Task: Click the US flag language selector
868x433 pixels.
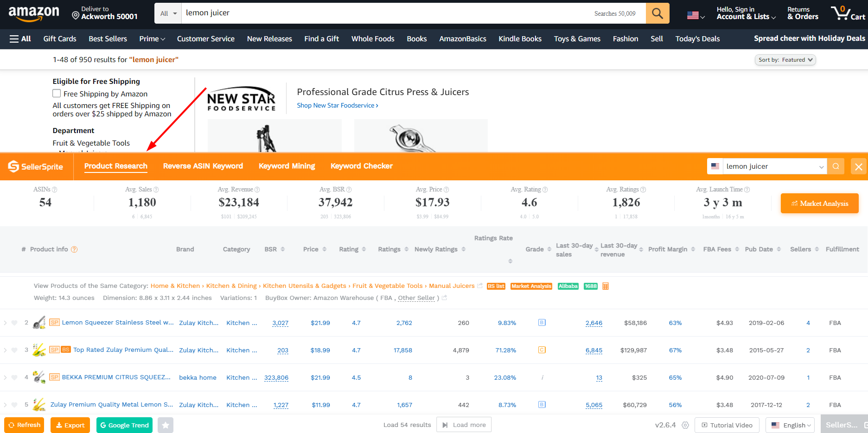Action: point(696,15)
